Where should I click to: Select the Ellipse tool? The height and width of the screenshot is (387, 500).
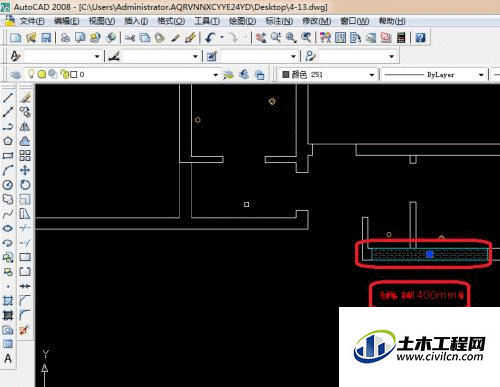[x=8, y=228]
